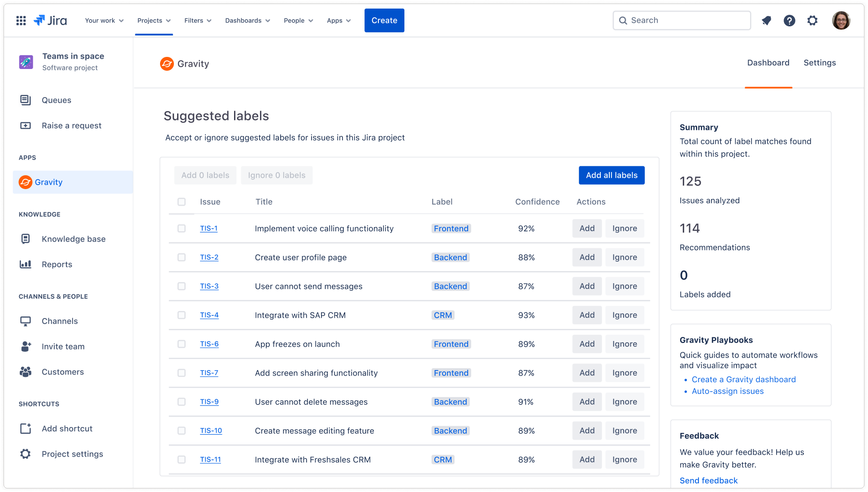Open the help question mark icon

pos(789,20)
